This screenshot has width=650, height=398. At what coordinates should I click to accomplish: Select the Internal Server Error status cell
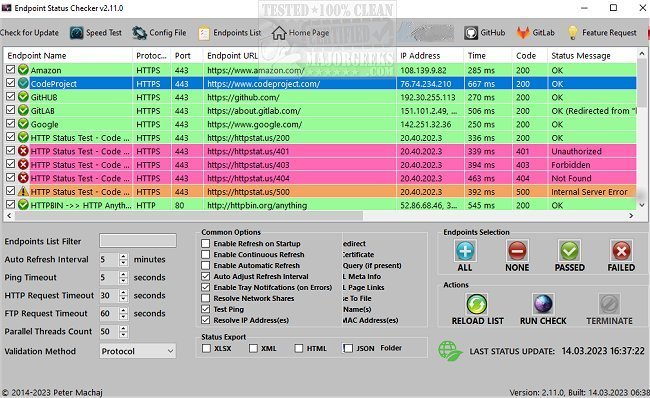point(592,192)
